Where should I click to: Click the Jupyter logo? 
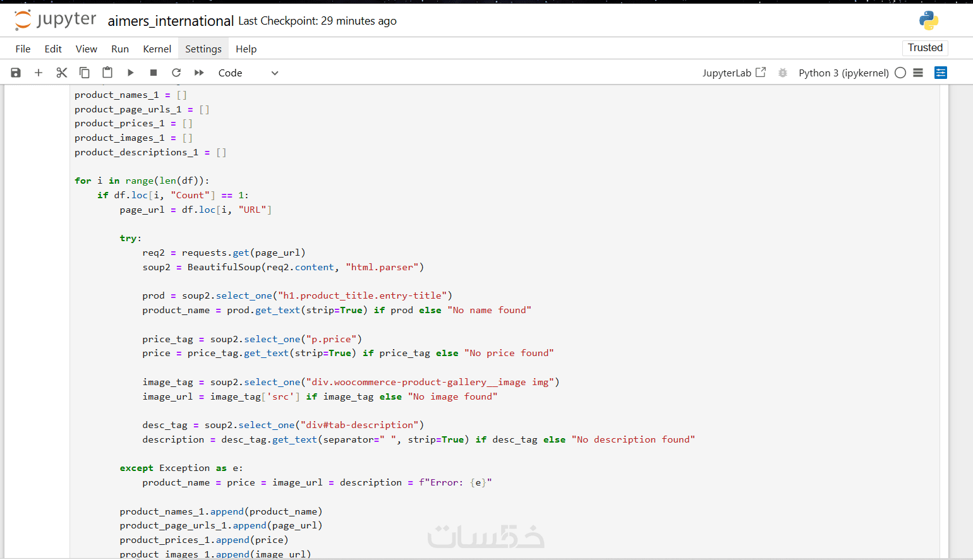pos(55,20)
